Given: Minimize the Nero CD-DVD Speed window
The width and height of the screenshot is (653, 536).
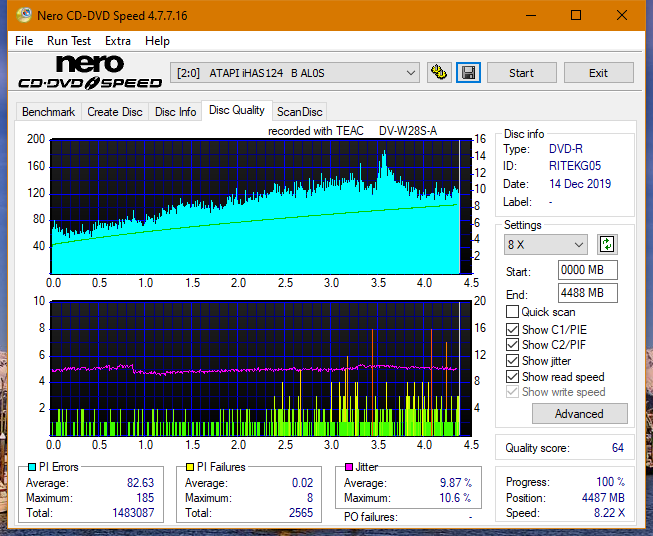Looking at the screenshot, I should [x=531, y=15].
